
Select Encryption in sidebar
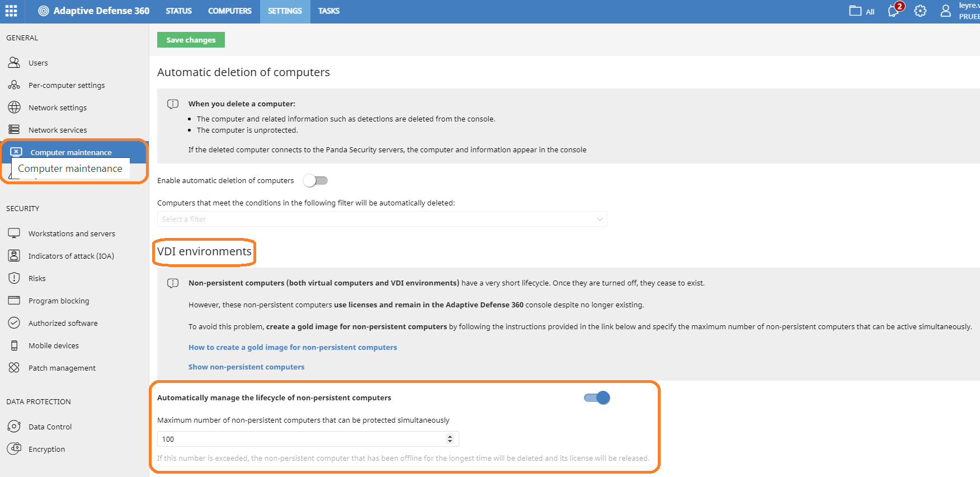[x=46, y=449]
